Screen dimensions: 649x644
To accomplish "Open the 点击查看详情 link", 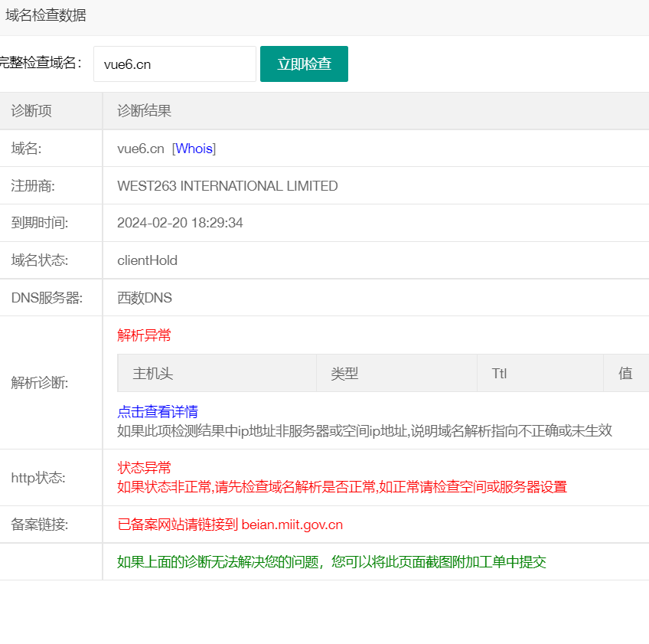I will [158, 412].
